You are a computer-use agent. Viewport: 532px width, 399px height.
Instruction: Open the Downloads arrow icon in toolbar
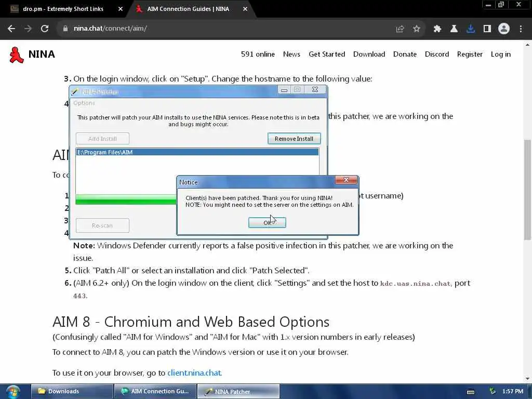coord(471,29)
